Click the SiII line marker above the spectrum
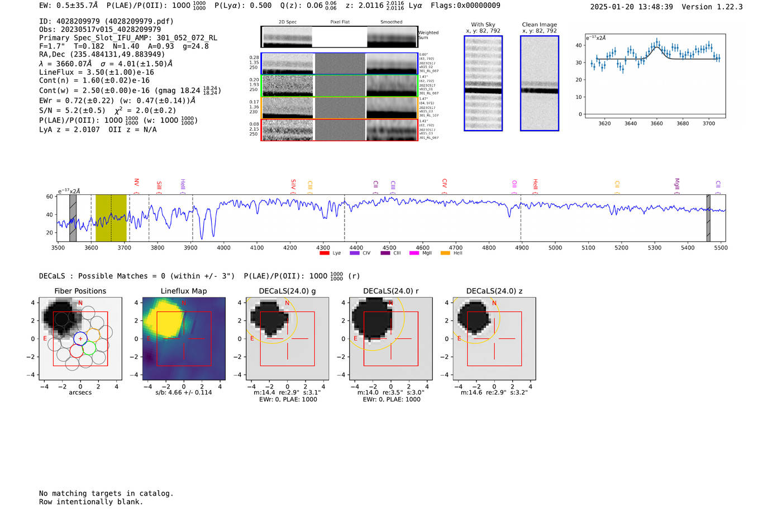Screen dimensions: 782x532 (159, 186)
